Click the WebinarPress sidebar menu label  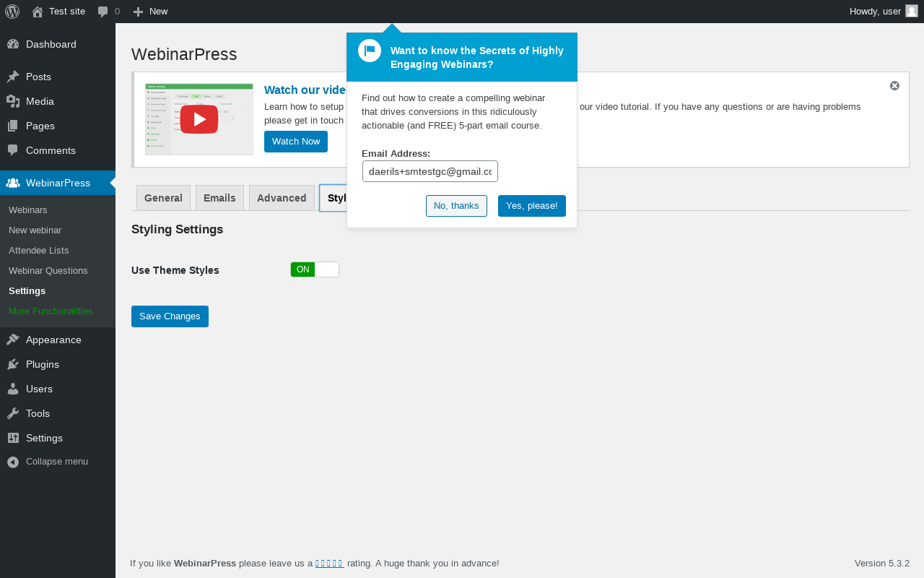pos(58,183)
